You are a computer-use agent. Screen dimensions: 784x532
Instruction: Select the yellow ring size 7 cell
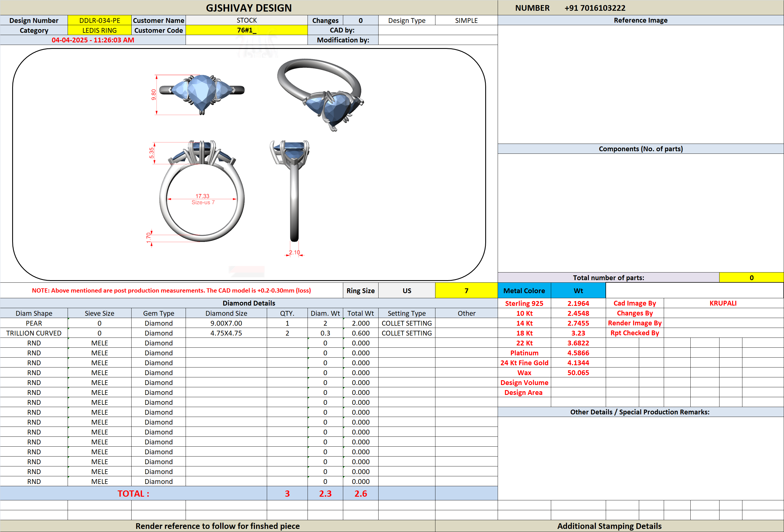(x=466, y=291)
